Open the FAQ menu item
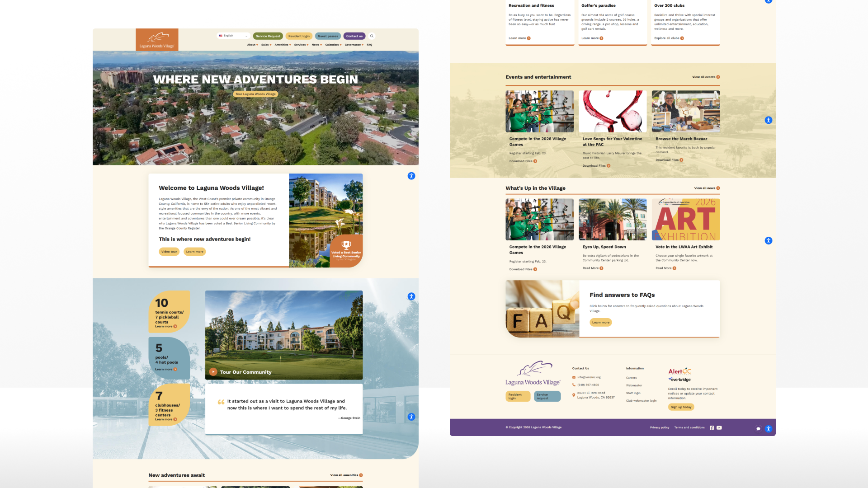Screen dimensions: 868x488 click(x=369, y=45)
